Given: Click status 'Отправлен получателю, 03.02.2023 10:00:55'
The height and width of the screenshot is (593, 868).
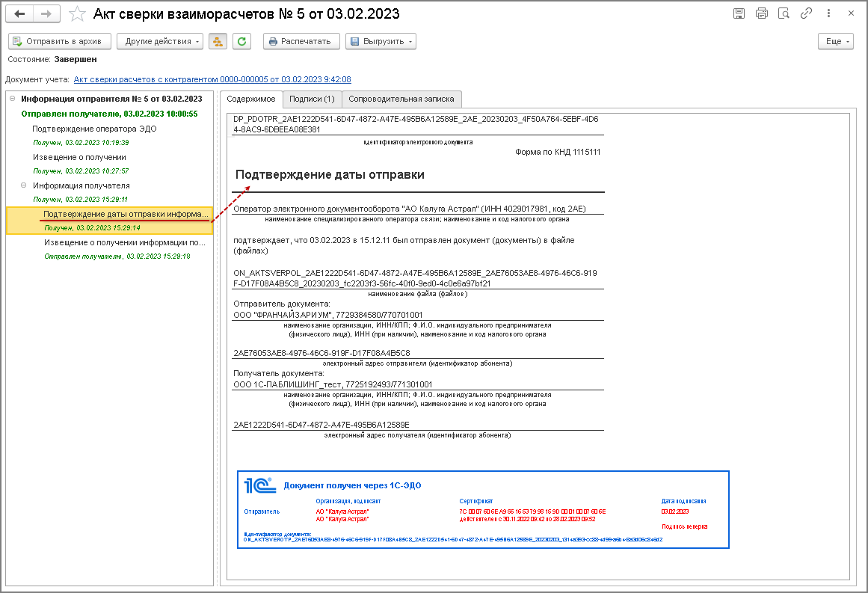Looking at the screenshot, I should point(110,114).
